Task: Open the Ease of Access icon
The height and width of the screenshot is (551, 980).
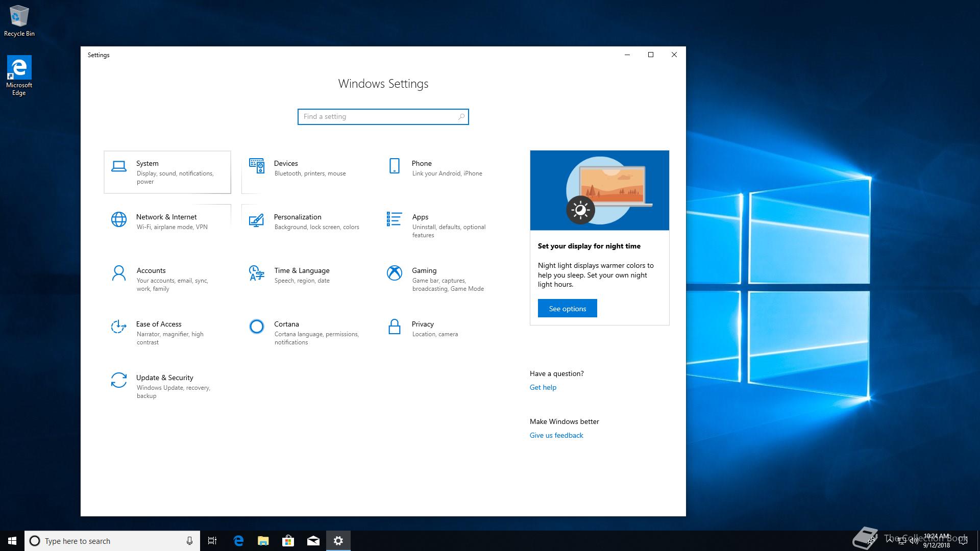Action: pos(119,327)
